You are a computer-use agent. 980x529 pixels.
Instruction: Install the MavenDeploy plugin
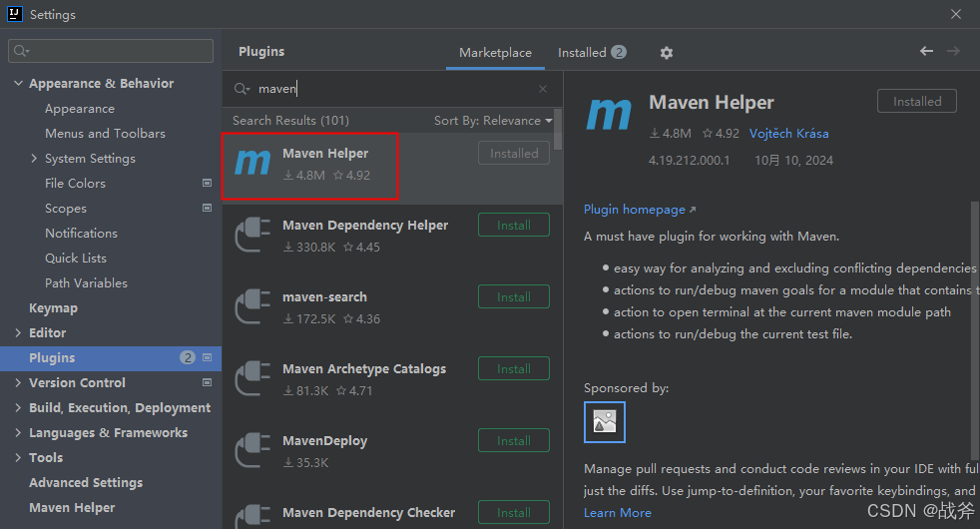point(514,441)
